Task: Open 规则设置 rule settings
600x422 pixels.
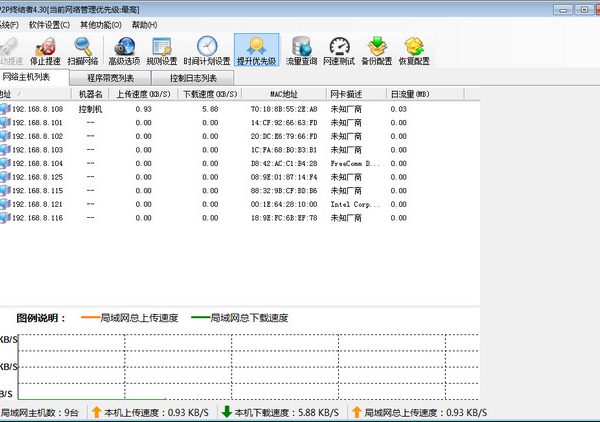Action: 163,51
